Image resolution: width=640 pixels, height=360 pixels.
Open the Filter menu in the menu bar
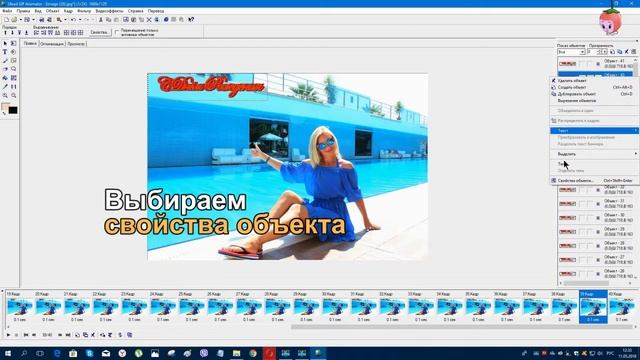pos(84,11)
